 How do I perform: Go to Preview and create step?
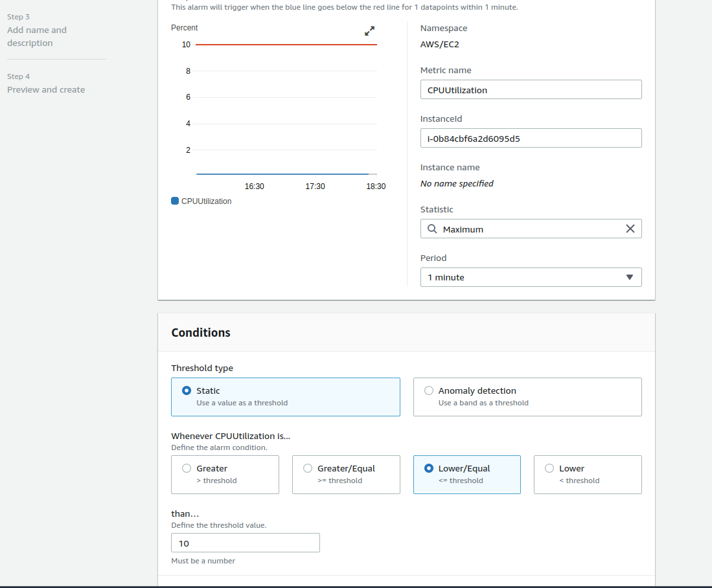pos(46,89)
